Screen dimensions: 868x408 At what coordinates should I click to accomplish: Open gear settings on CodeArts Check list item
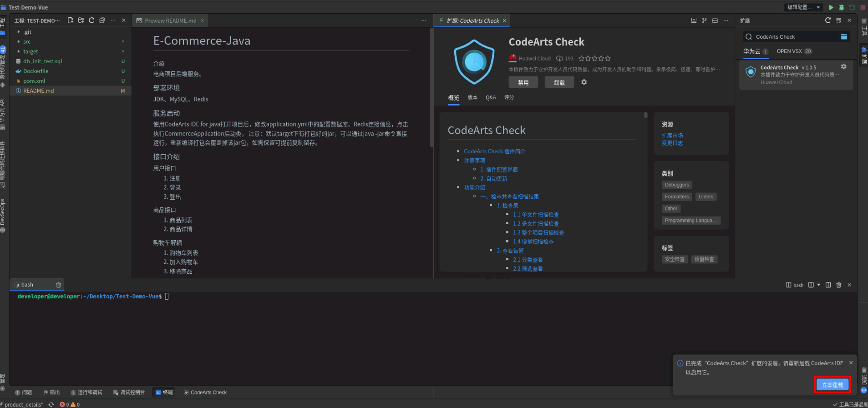pyautogui.click(x=843, y=67)
